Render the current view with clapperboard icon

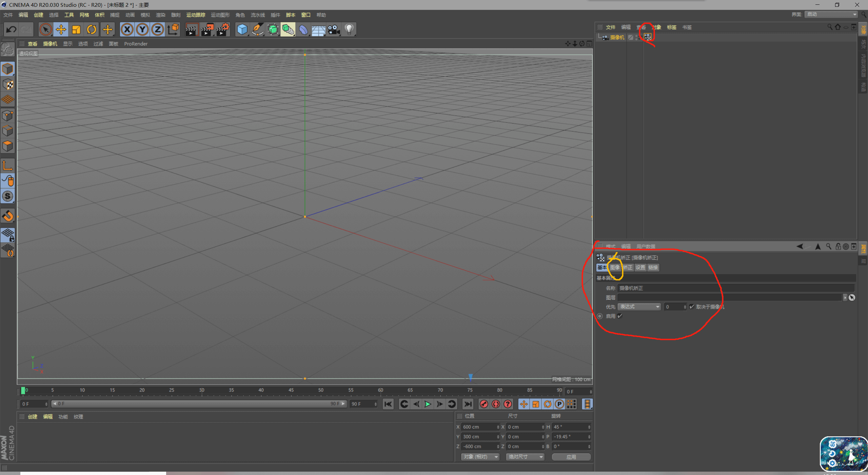pos(192,30)
